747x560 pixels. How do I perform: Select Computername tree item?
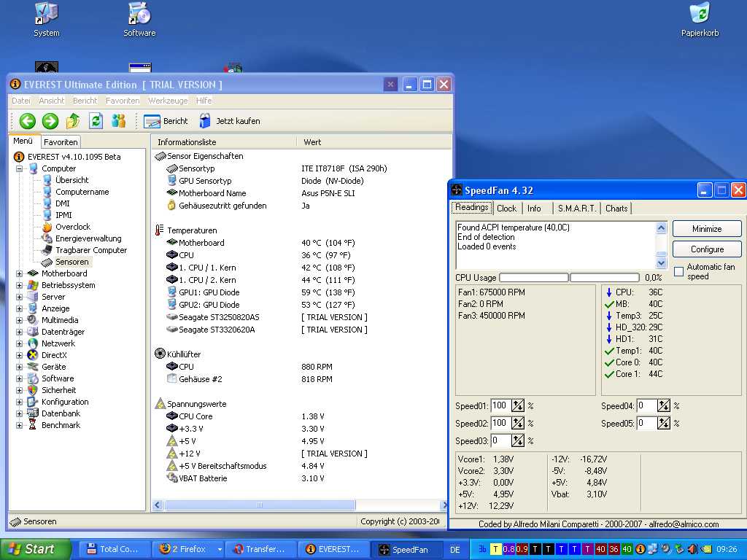[x=82, y=192]
